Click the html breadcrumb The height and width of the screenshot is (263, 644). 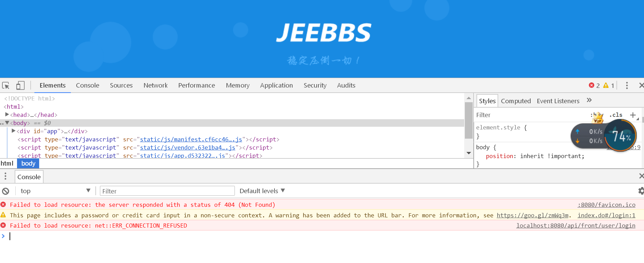pyautogui.click(x=7, y=164)
